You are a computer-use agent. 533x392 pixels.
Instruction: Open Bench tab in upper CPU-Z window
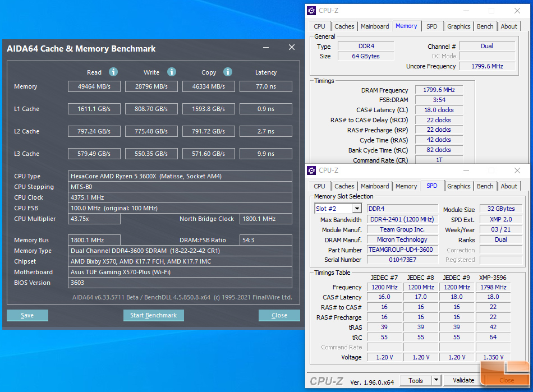[485, 26]
